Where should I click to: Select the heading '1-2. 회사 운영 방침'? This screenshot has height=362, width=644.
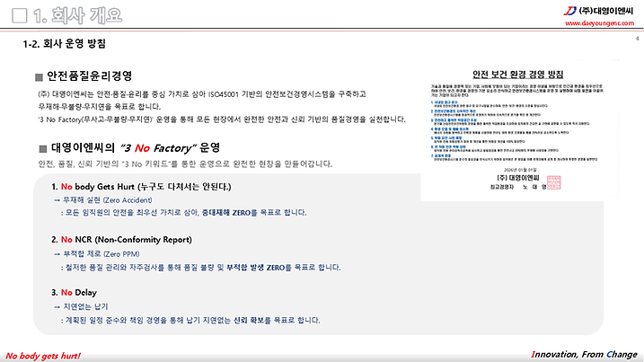pos(65,44)
